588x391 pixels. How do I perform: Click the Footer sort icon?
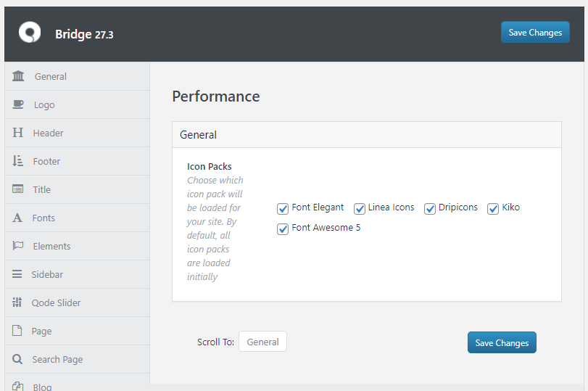coord(17,161)
